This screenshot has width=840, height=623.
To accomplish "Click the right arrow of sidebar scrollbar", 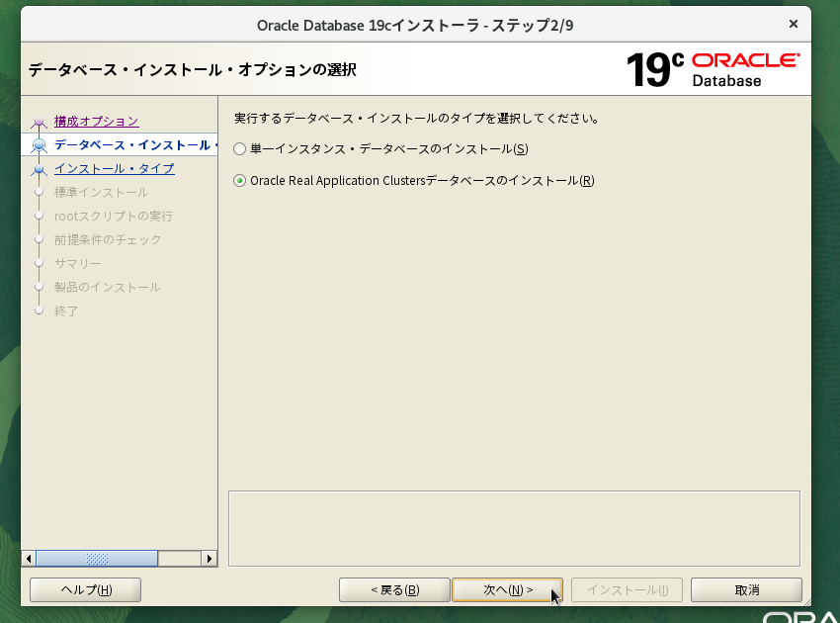I will (x=209, y=559).
